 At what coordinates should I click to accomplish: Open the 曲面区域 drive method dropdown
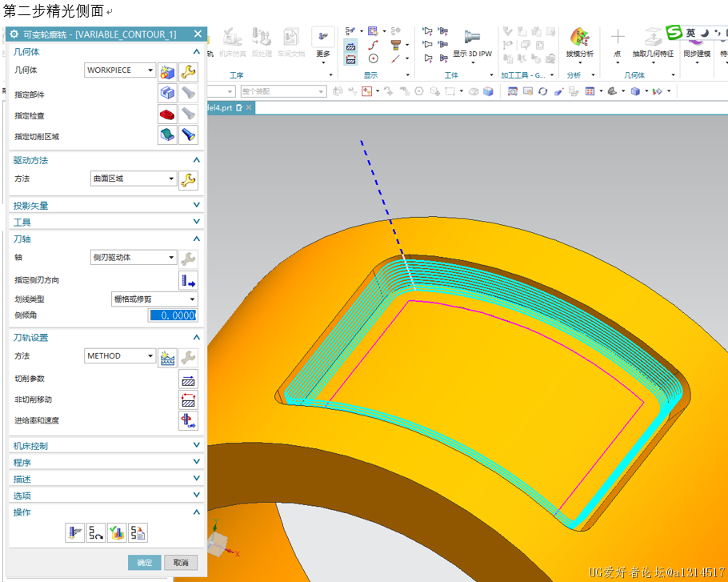coord(133,179)
